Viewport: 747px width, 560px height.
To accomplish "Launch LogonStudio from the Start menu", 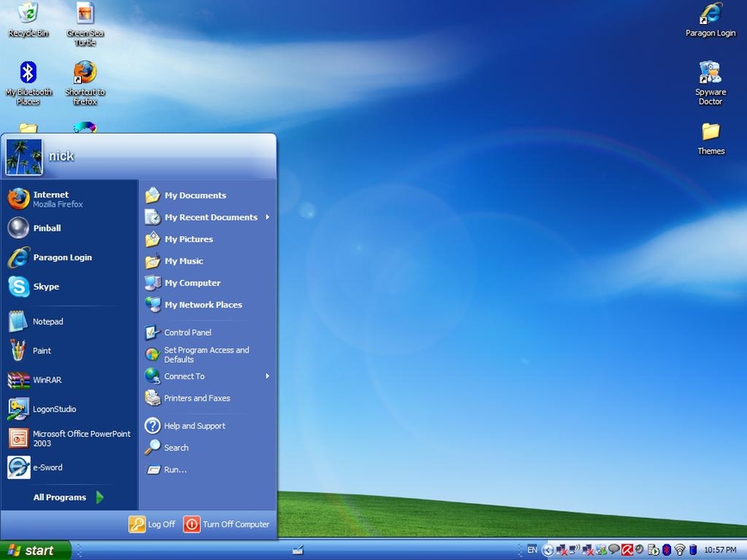I will coord(69,408).
